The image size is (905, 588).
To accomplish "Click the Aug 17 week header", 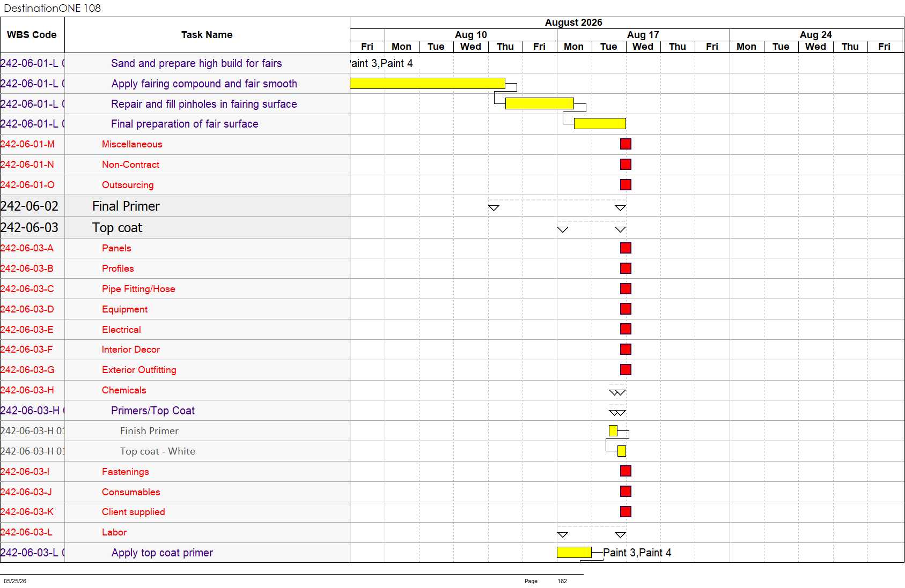I will pyautogui.click(x=643, y=34).
